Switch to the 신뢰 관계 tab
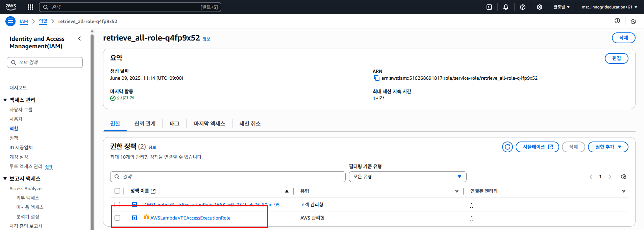This screenshot has height=230, width=644. pyautogui.click(x=145, y=124)
